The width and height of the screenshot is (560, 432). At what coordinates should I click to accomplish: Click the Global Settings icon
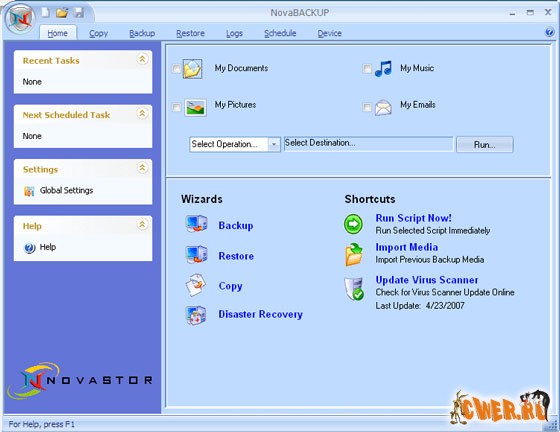click(29, 191)
